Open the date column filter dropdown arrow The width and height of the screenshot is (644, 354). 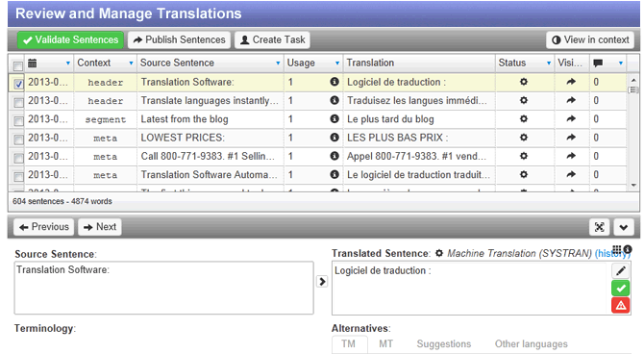pos(68,63)
